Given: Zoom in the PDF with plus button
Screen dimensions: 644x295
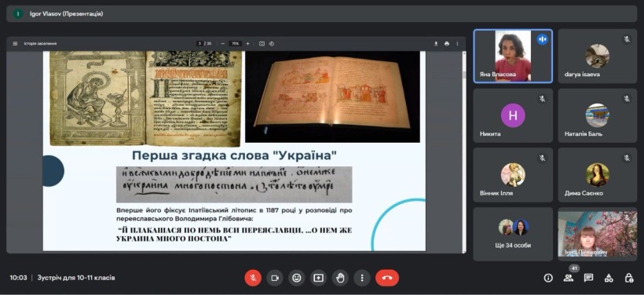Looking at the screenshot, I should click(247, 43).
